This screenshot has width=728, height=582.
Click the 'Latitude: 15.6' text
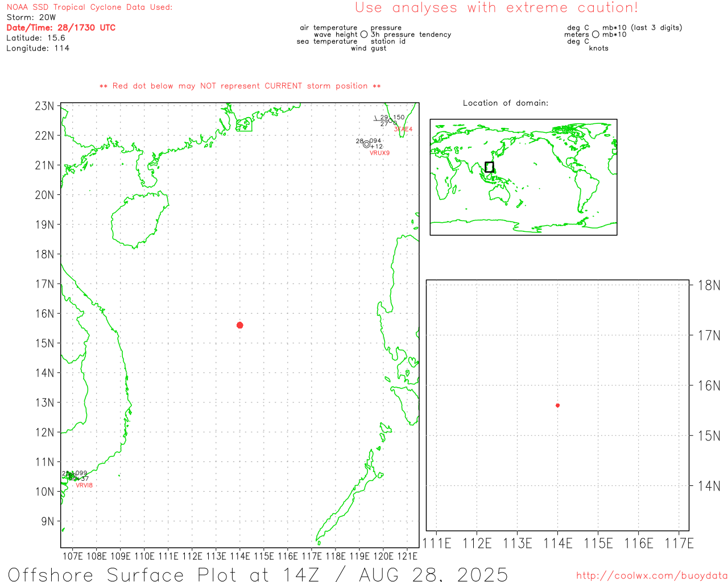[x=36, y=38]
